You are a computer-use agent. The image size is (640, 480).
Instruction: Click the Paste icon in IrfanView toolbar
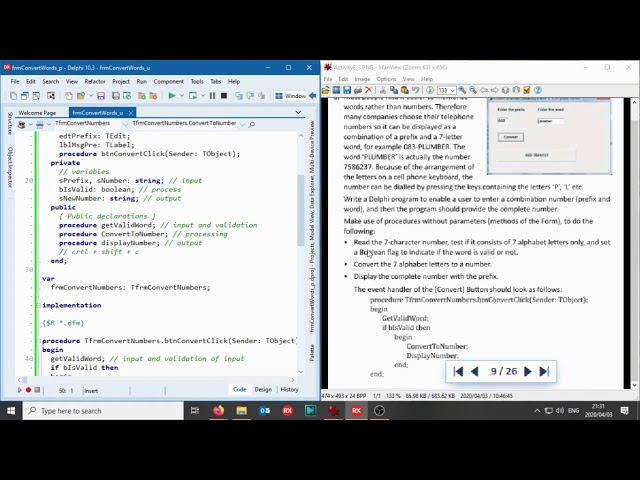pos(404,90)
